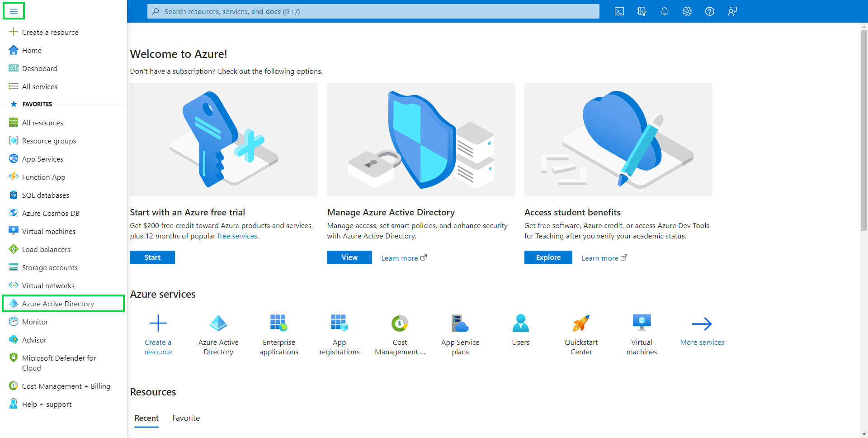Open SQL databases in the sidebar
Screen dimensions: 868x438
click(63, 195)
